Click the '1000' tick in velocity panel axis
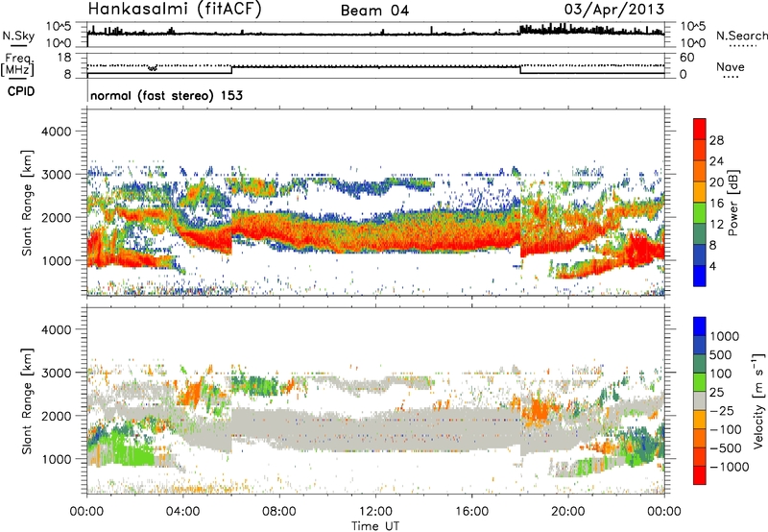Viewport: 768px width, 532px height. 57,459
